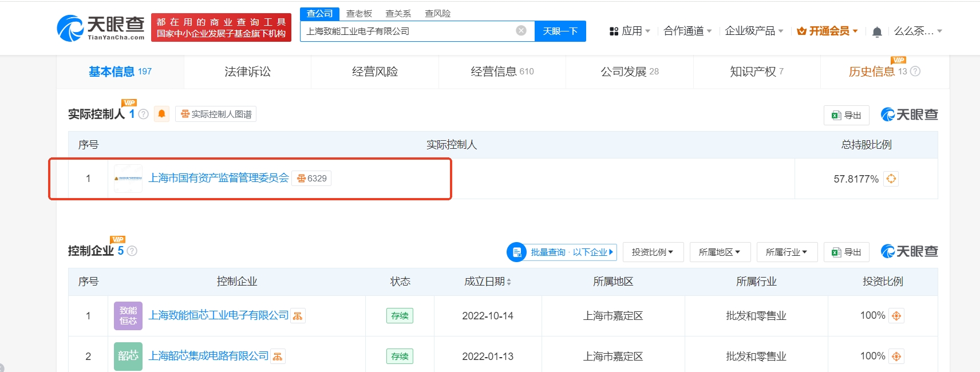The image size is (980, 372).
Task: Expand the 应用 dropdown menu
Action: click(630, 31)
